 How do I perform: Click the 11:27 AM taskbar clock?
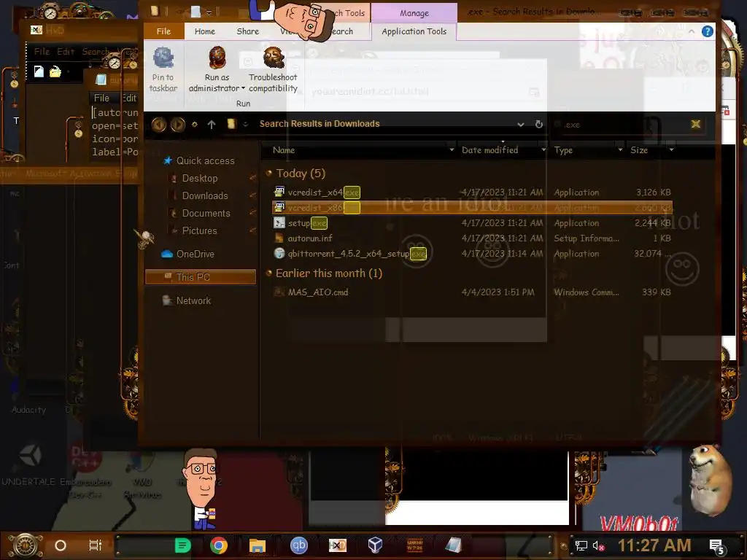pyautogui.click(x=654, y=545)
